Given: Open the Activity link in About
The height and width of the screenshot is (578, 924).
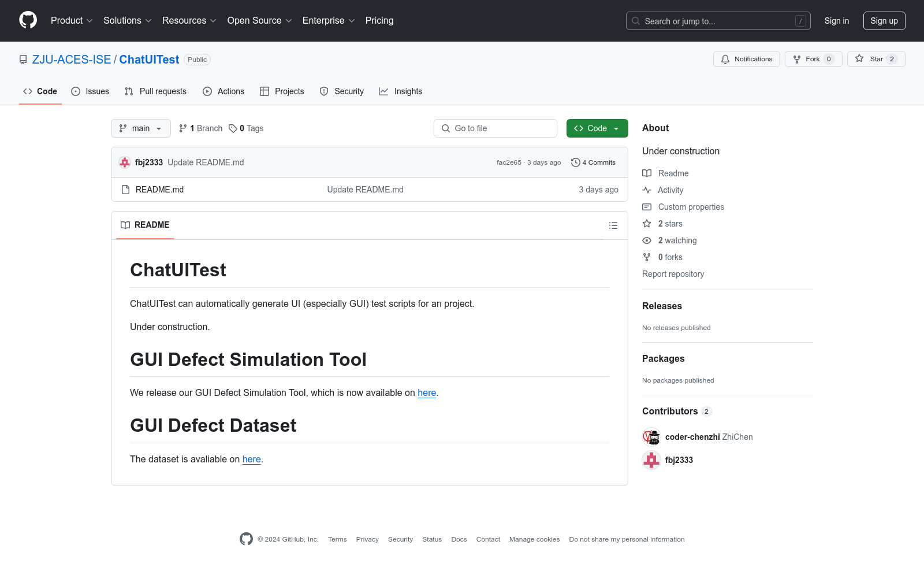Looking at the screenshot, I should point(663,190).
